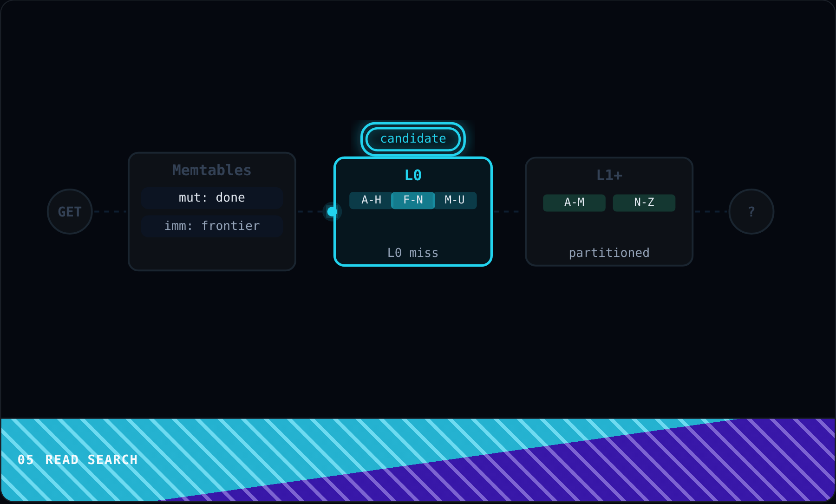Click the GET circle node

(70, 211)
